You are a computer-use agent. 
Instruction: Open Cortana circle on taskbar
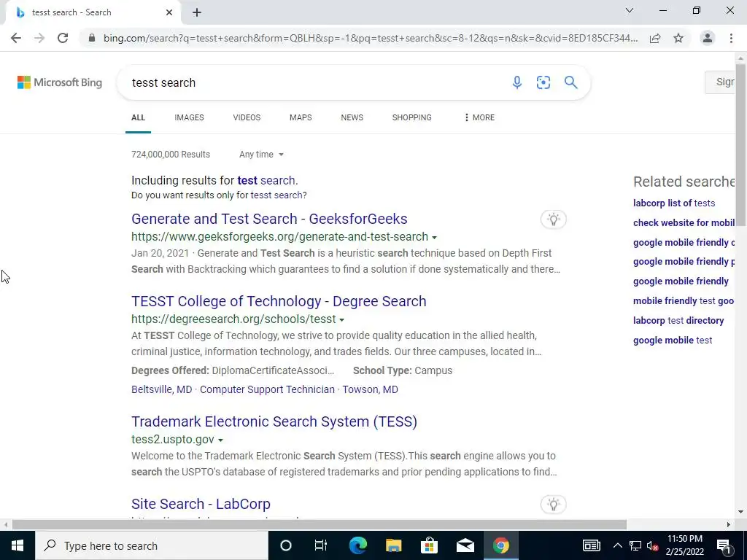click(x=285, y=545)
